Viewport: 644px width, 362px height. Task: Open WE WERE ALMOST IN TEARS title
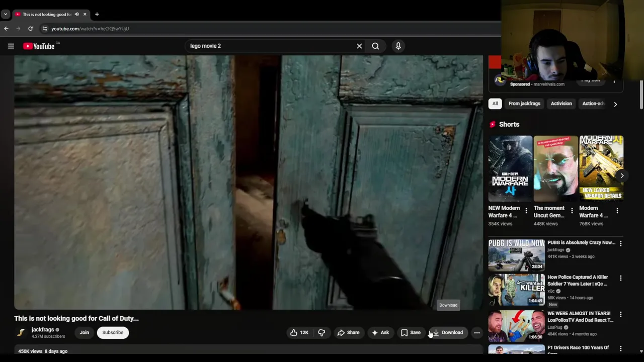pyautogui.click(x=580, y=317)
